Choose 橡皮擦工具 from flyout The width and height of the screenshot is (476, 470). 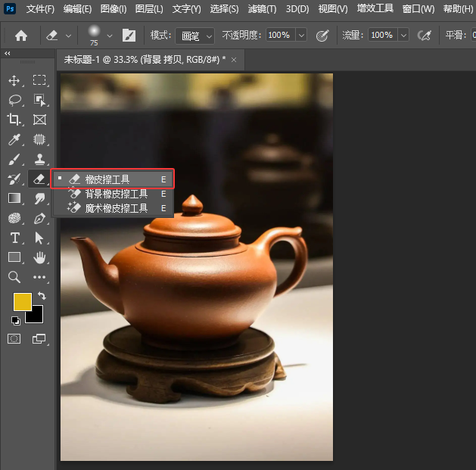(113, 179)
